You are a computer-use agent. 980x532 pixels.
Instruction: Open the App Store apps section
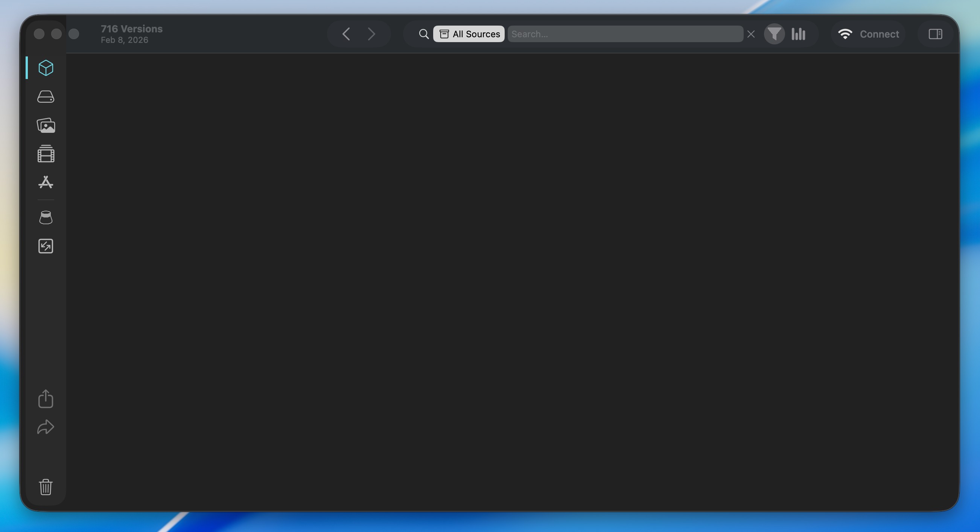click(46, 182)
